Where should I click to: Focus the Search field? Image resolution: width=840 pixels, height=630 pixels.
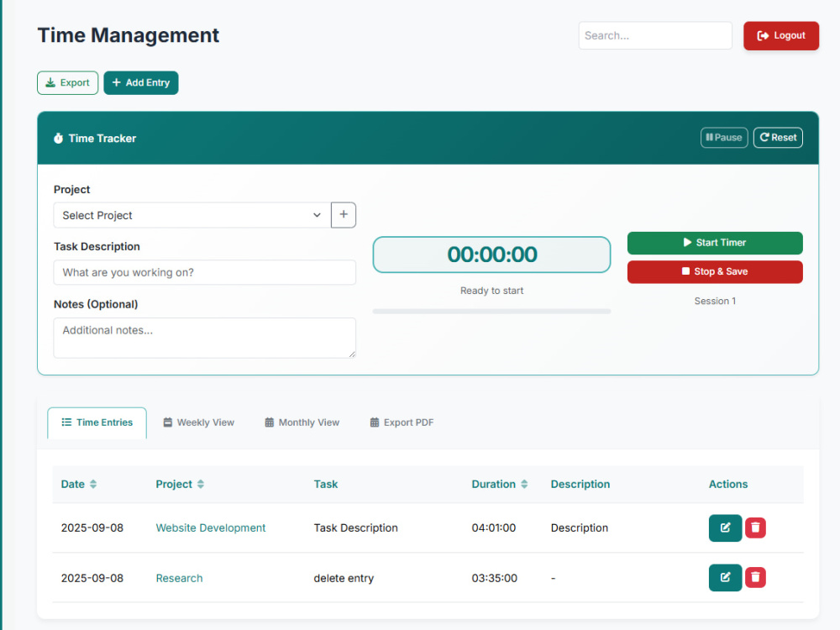click(655, 35)
